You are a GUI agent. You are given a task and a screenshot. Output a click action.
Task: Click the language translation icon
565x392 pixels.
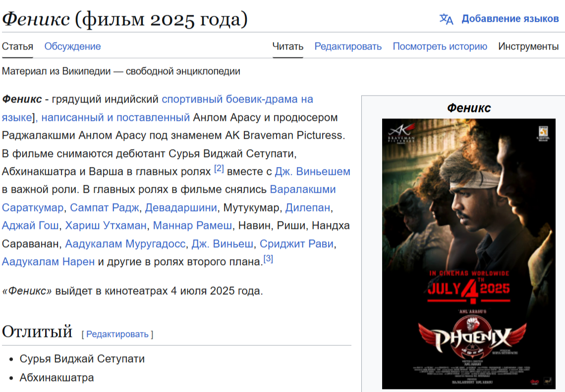(446, 19)
